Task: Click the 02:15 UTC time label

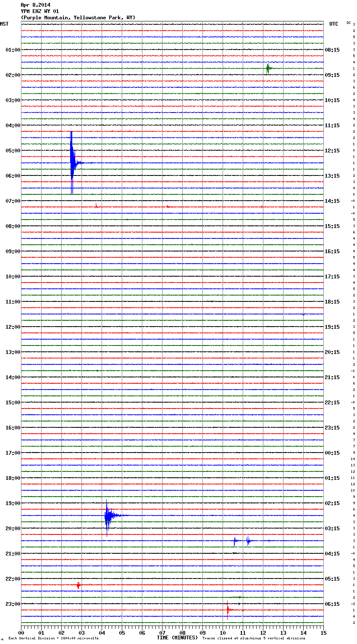Action: 332,503
